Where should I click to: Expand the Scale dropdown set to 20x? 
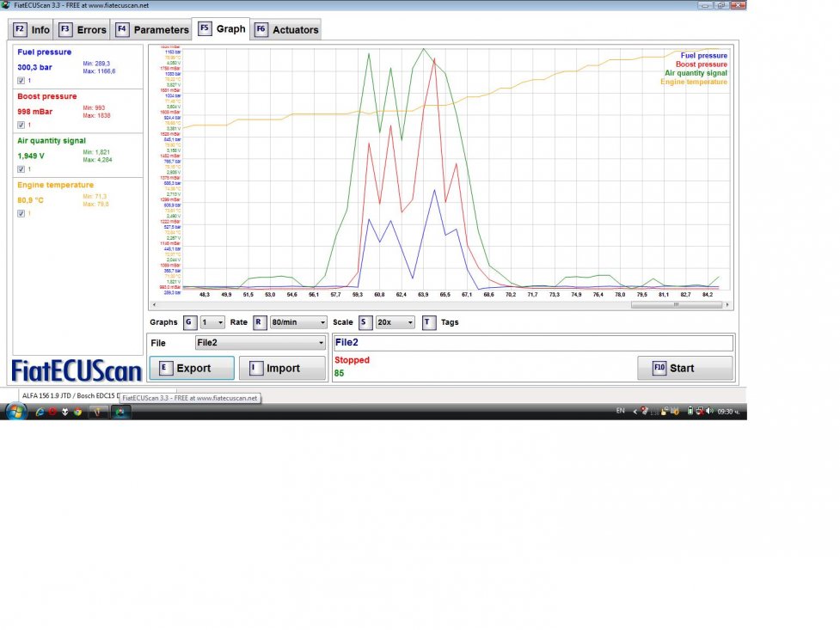pos(395,322)
